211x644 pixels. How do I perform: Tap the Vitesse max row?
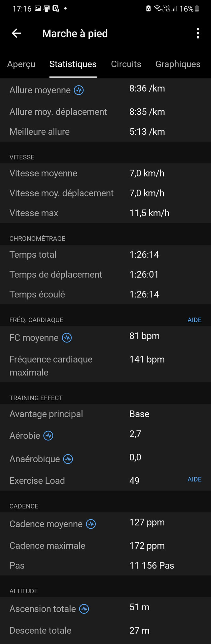point(105,213)
